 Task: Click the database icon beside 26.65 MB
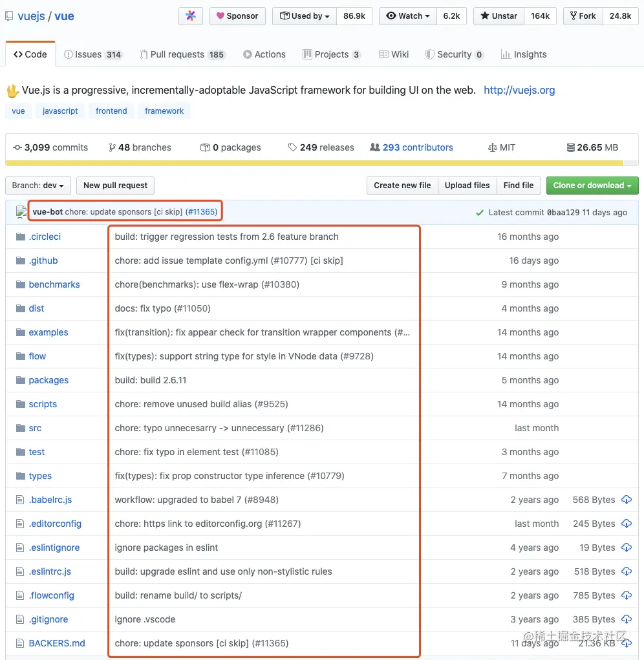coord(571,147)
